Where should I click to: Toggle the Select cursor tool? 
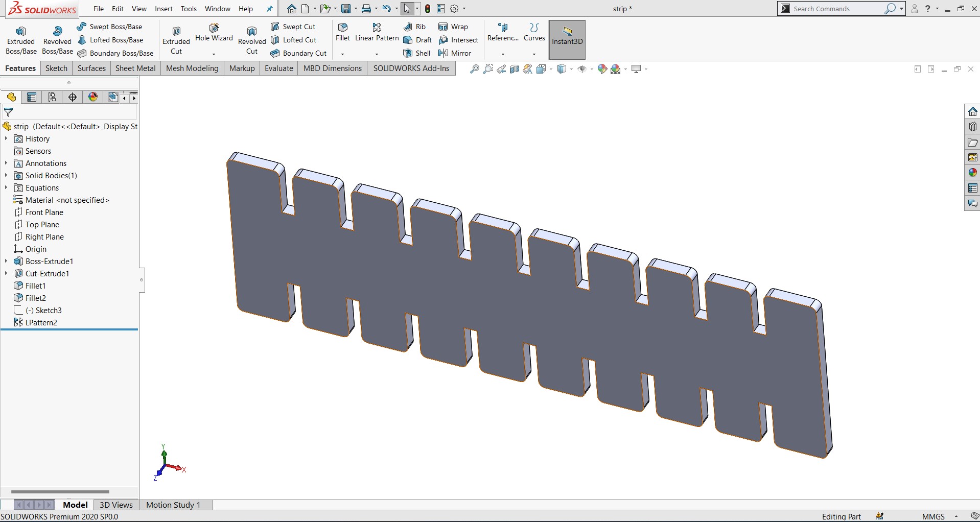coord(407,9)
